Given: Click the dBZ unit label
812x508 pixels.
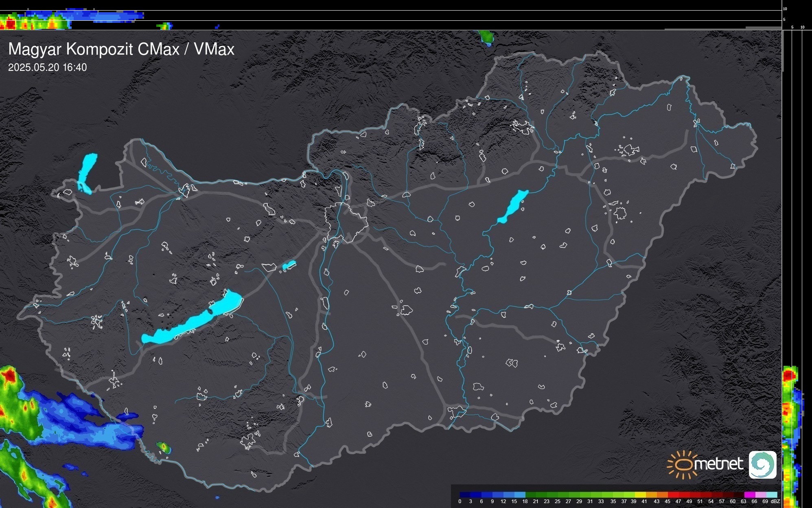Looking at the screenshot, I should 776,501.
